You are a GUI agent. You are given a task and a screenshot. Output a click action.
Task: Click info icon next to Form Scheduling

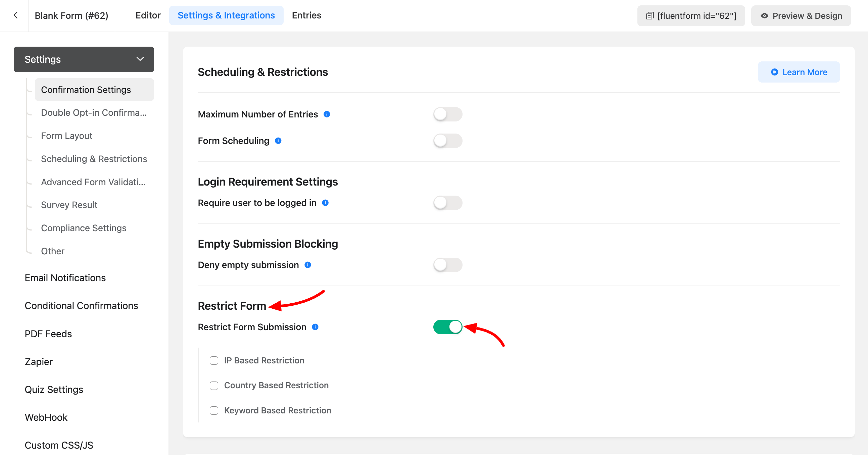(278, 141)
